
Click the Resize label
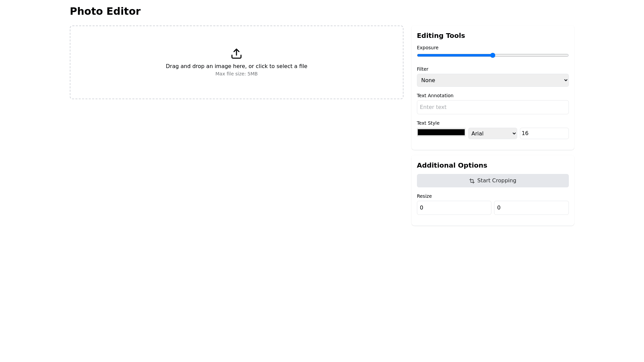[424, 196]
